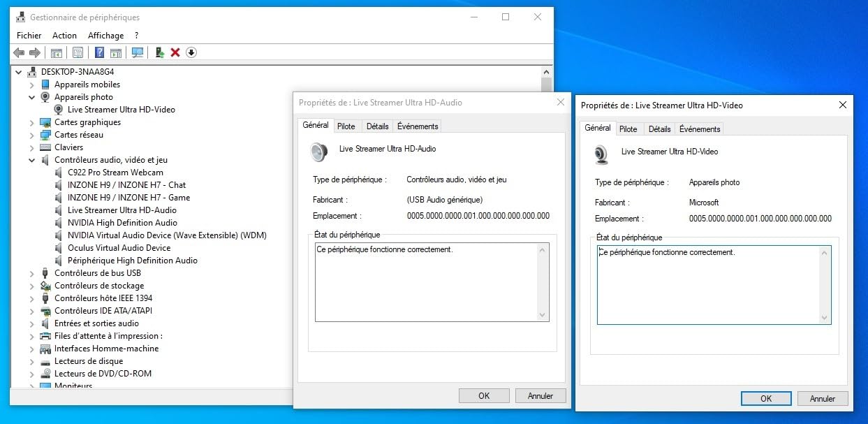
Task: Click the Back arrow in Device Manager toolbar
Action: 19,52
